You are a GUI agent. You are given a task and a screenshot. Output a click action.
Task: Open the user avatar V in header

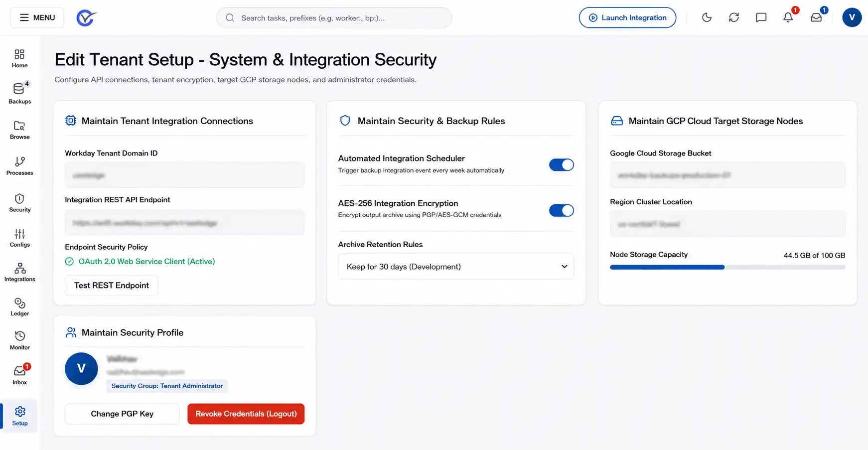852,17
